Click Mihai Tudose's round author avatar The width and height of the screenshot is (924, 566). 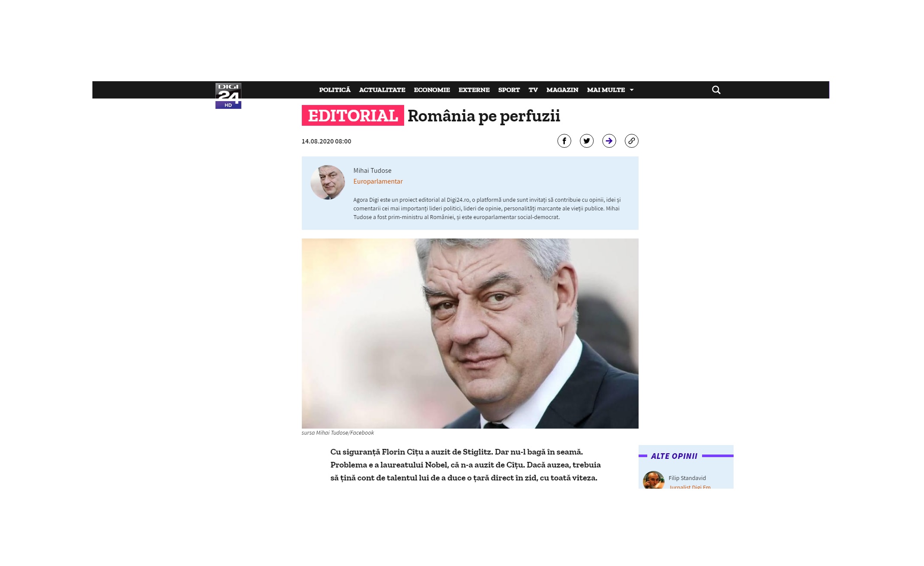[x=328, y=182]
